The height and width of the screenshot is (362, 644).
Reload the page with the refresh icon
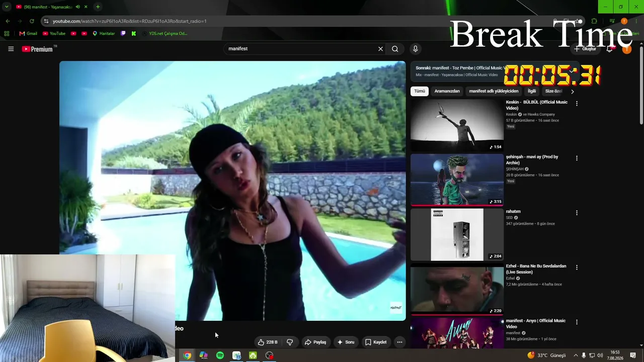click(x=32, y=21)
